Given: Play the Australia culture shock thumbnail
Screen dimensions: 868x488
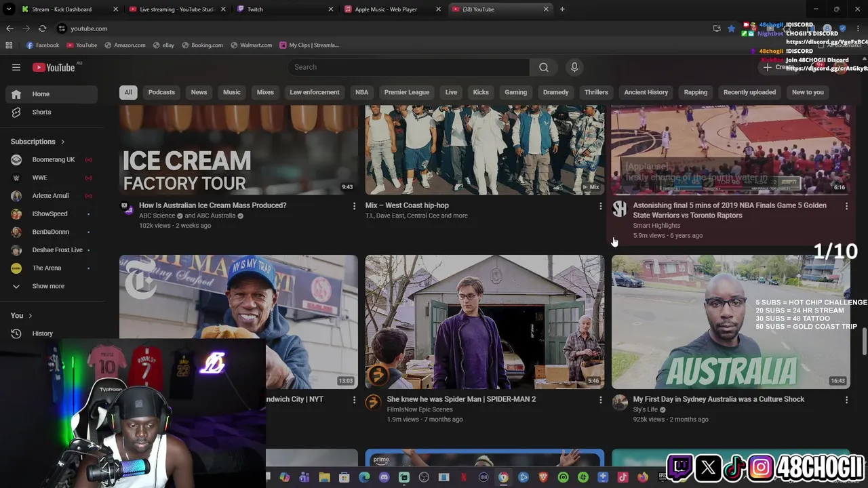Looking at the screenshot, I should click(731, 321).
